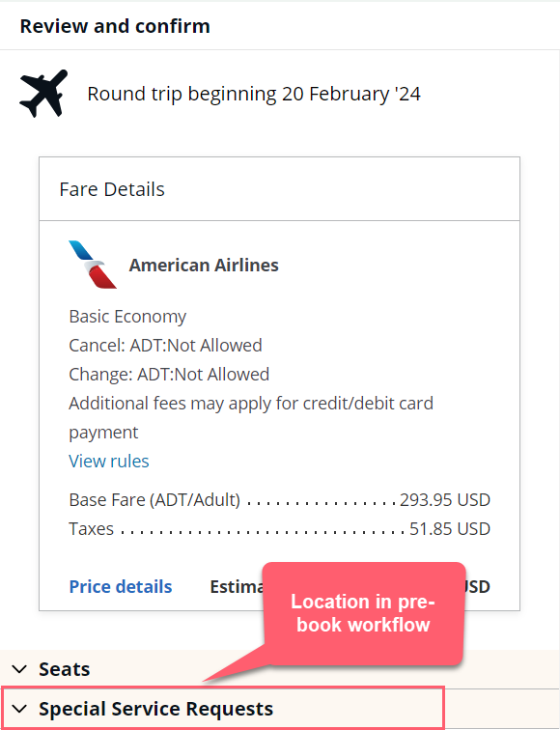Click the Fare Details card header
The height and width of the screenshot is (730, 560).
[x=279, y=189]
